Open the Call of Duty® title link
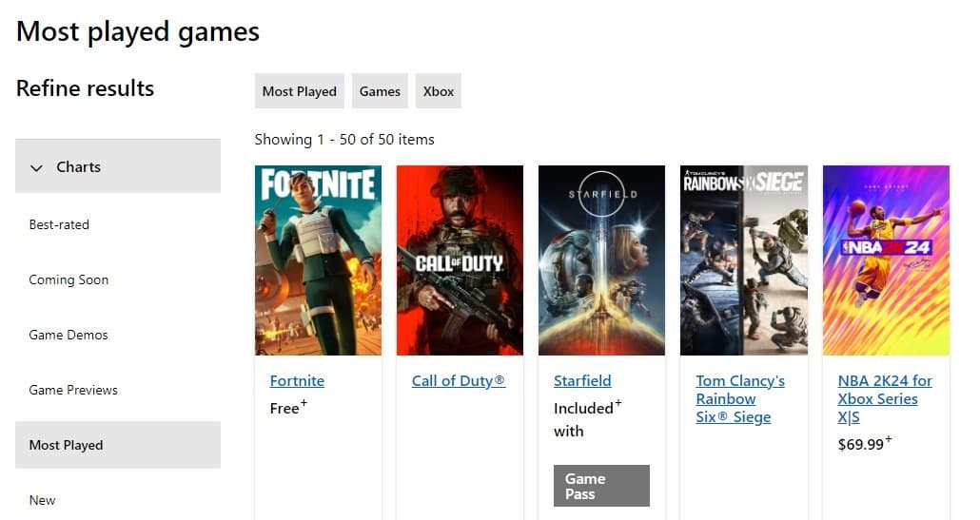Screen dimensions: 980x520 (x=459, y=381)
